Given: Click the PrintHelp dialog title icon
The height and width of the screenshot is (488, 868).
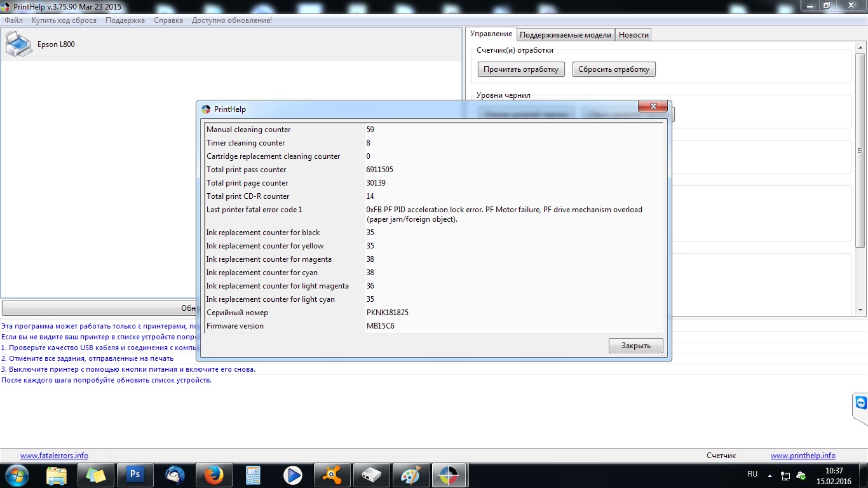Looking at the screenshot, I should [206, 109].
